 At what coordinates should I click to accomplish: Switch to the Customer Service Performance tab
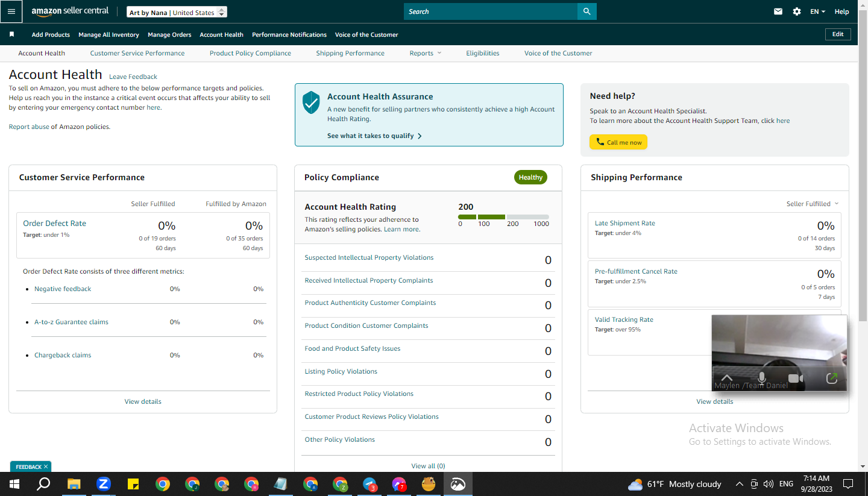pyautogui.click(x=137, y=53)
